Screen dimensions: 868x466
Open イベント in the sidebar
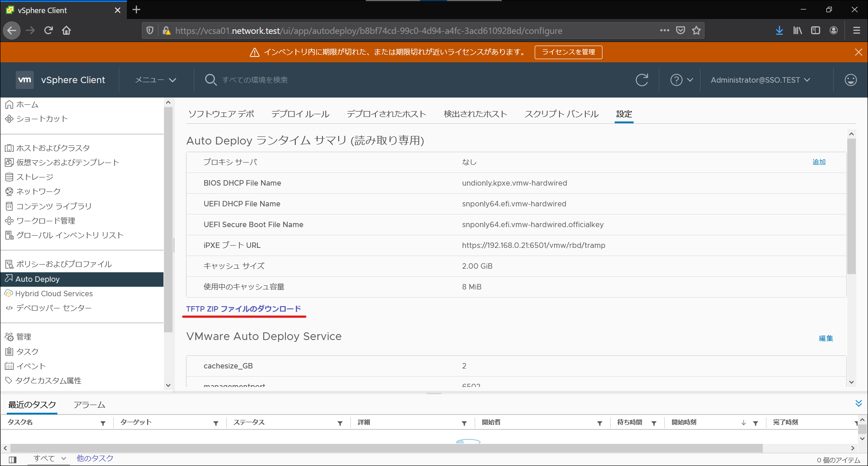coord(25,366)
